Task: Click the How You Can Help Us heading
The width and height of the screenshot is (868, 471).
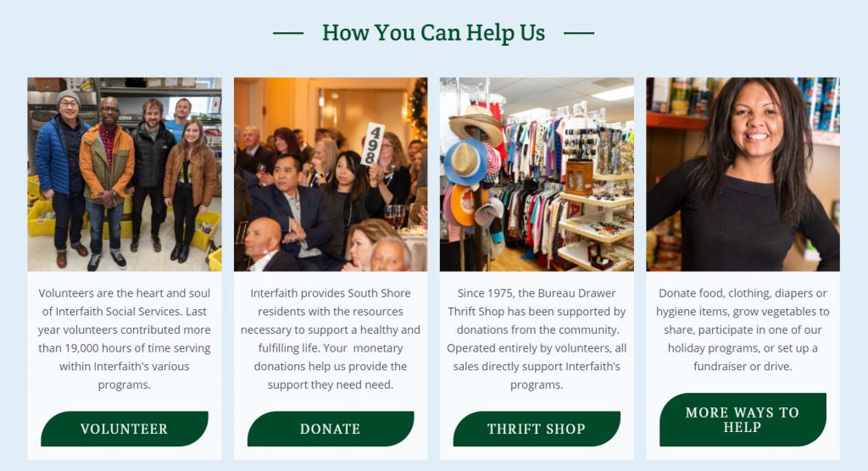Action: 433,33
